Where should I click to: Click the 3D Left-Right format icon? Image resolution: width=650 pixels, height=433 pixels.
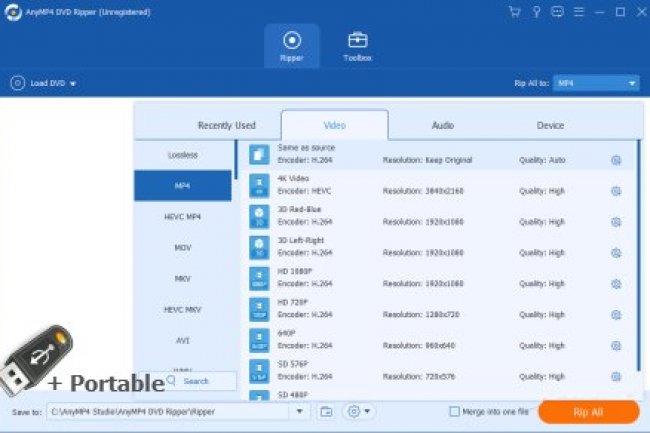259,247
